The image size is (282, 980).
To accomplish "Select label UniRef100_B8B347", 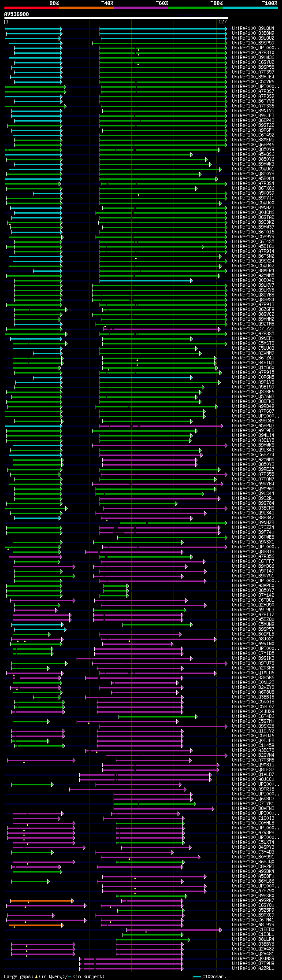I will [253, 518].
